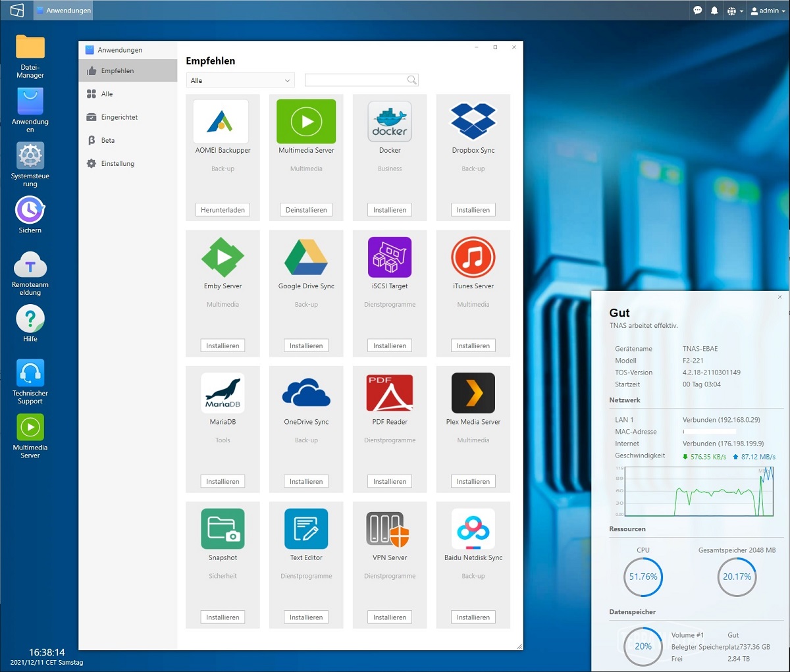This screenshot has width=790, height=672.
Task: Open the Remoteanmeldung cloud icon
Action: [30, 265]
